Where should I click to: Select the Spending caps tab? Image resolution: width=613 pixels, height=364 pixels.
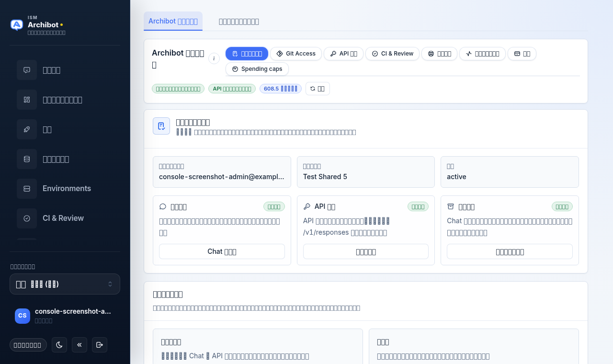click(257, 69)
